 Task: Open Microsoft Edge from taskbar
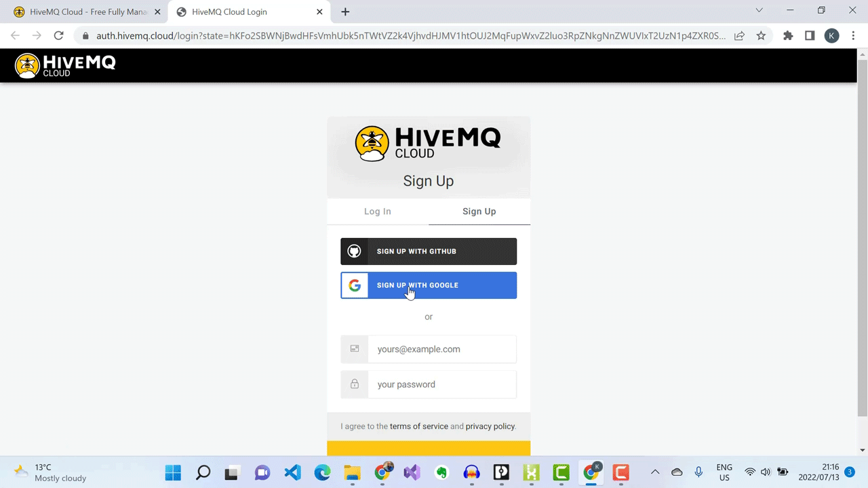coord(322,472)
